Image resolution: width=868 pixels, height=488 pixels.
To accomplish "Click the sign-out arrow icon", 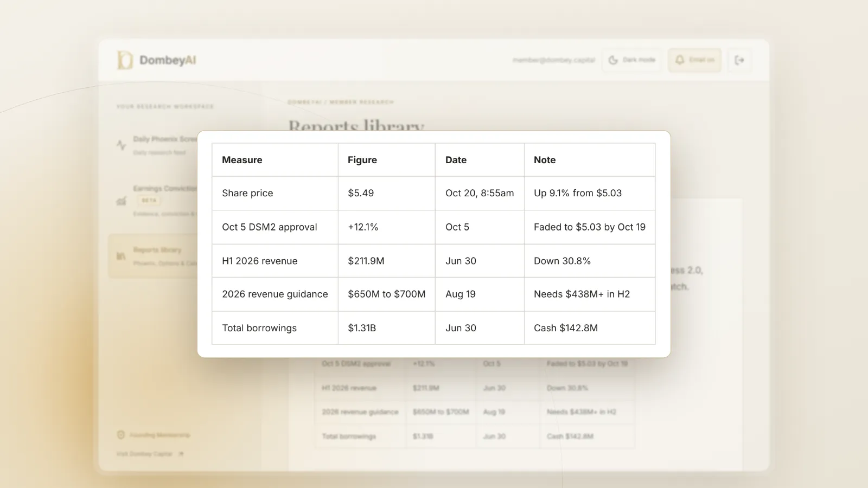I will click(x=739, y=60).
